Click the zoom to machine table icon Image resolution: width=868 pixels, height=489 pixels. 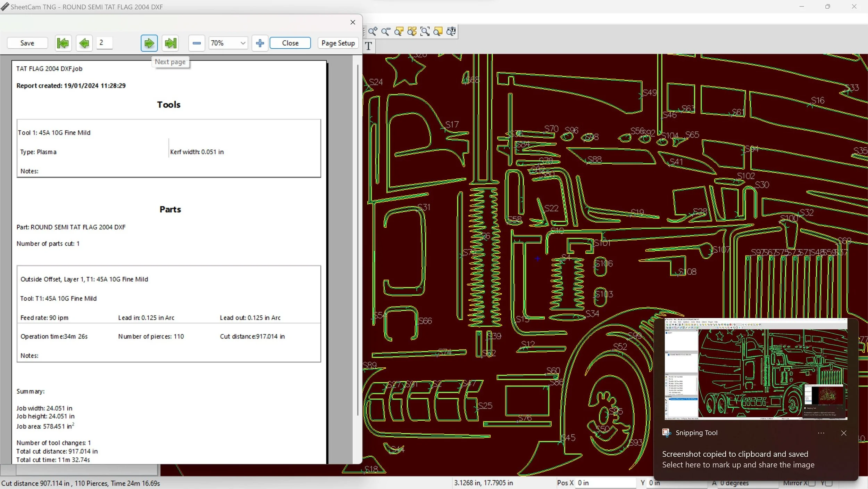pyautogui.click(x=451, y=32)
